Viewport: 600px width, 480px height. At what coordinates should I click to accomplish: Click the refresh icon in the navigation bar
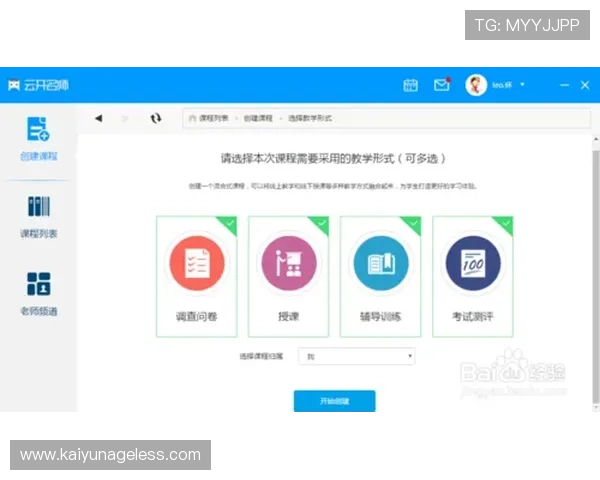156,118
